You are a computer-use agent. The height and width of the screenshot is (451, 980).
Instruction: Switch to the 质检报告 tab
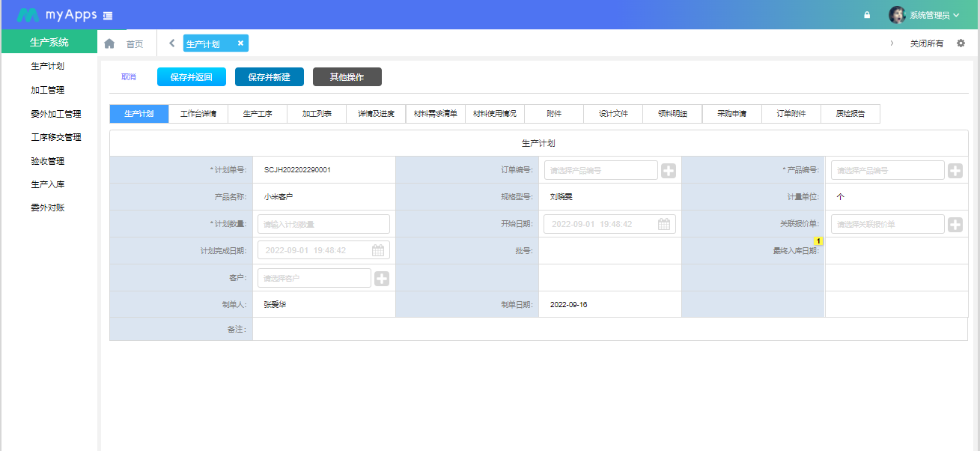pos(850,113)
